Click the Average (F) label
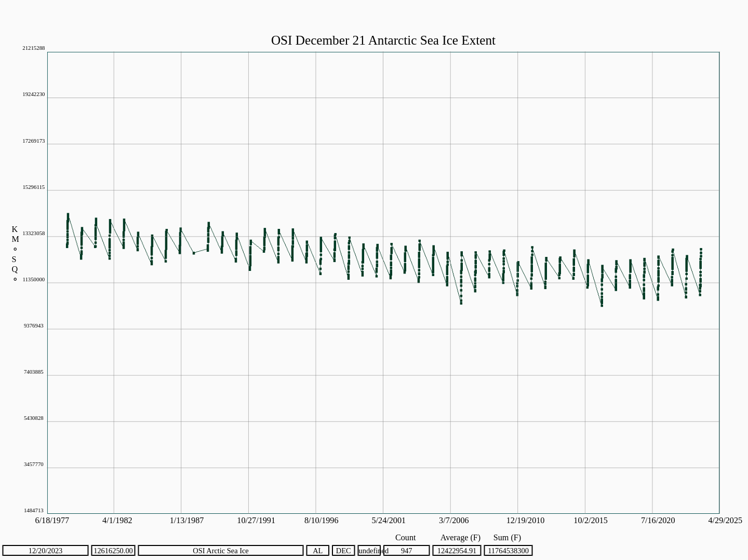The image size is (748, 560). pyautogui.click(x=460, y=538)
